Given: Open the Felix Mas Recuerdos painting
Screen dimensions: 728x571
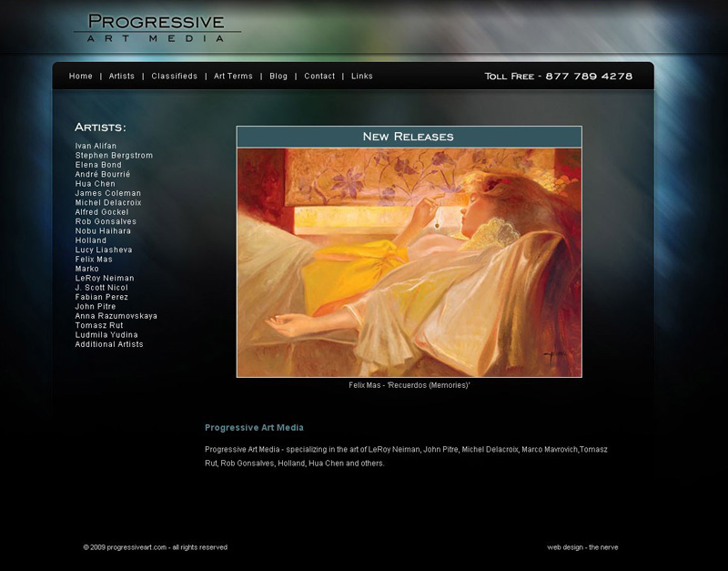Looking at the screenshot, I should [x=409, y=262].
